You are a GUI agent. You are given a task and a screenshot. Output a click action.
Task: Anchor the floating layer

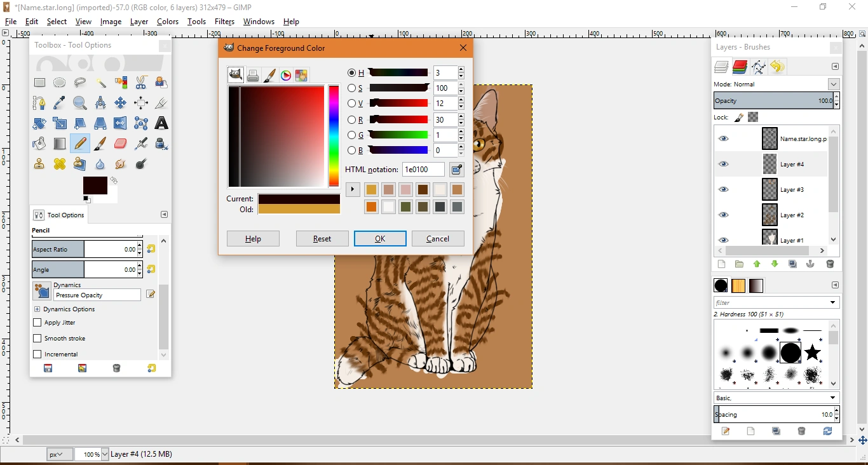tap(811, 264)
